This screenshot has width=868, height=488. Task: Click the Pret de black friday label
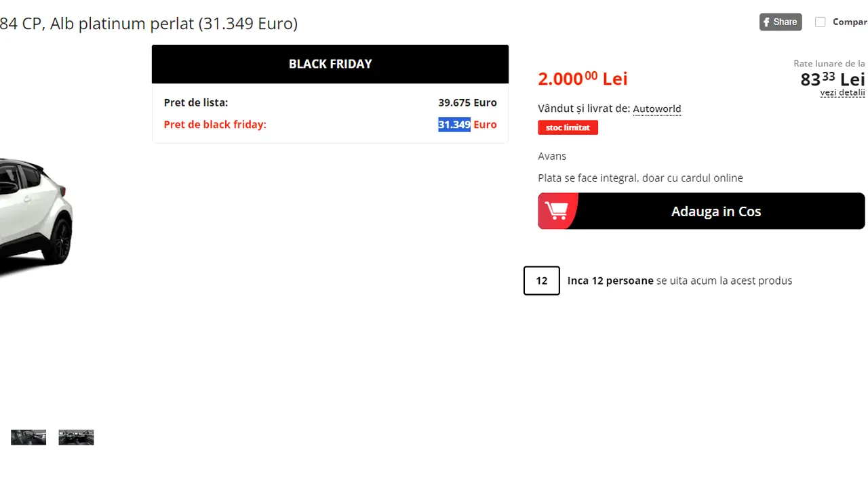(x=215, y=125)
